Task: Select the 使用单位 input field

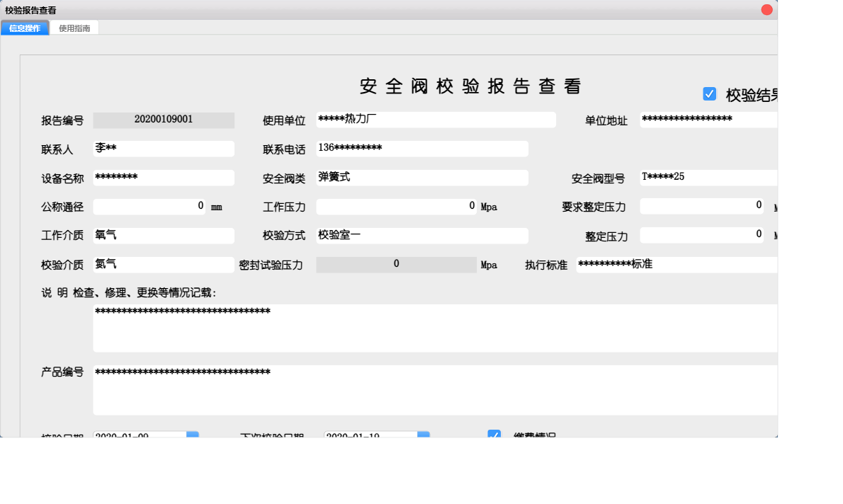Action: pyautogui.click(x=436, y=120)
